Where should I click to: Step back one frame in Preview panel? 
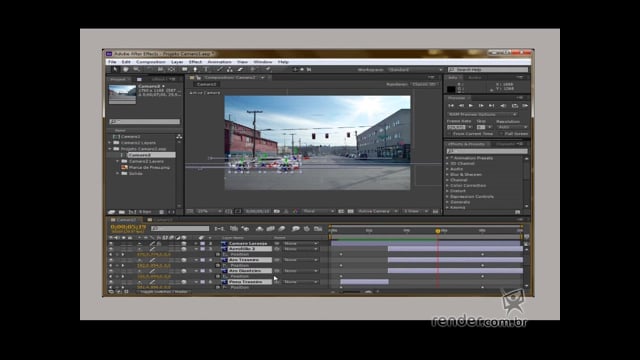461,106
